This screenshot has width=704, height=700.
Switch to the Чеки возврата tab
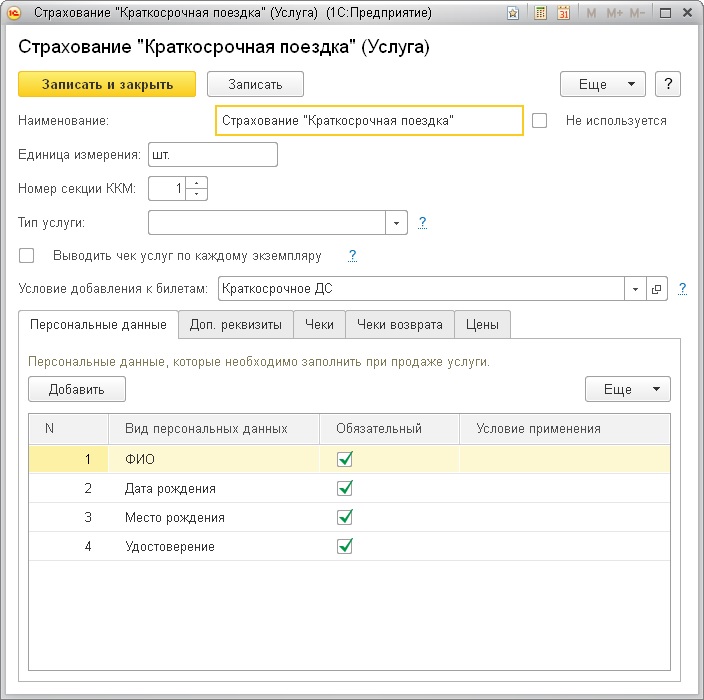(400, 324)
